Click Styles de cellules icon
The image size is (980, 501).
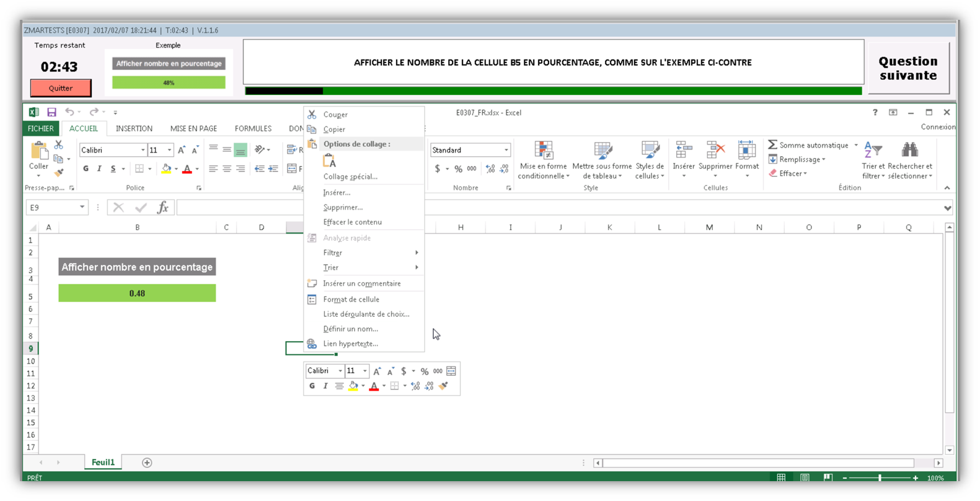click(x=650, y=151)
